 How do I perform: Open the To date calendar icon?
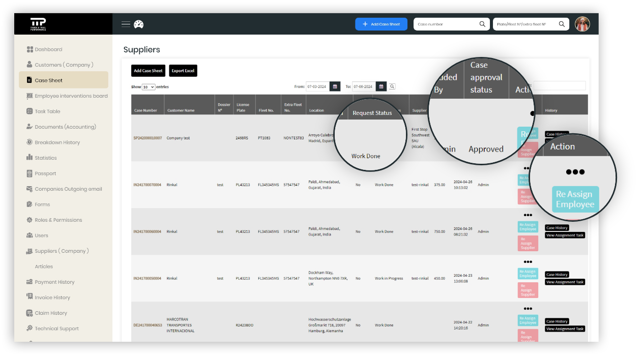[x=382, y=86]
